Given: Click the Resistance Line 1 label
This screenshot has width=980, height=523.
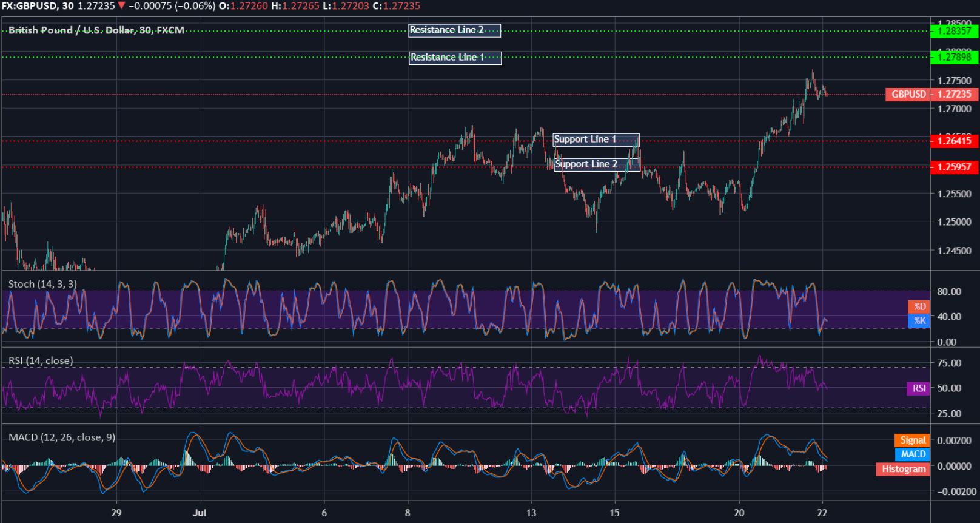Looking at the screenshot, I should tap(455, 58).
